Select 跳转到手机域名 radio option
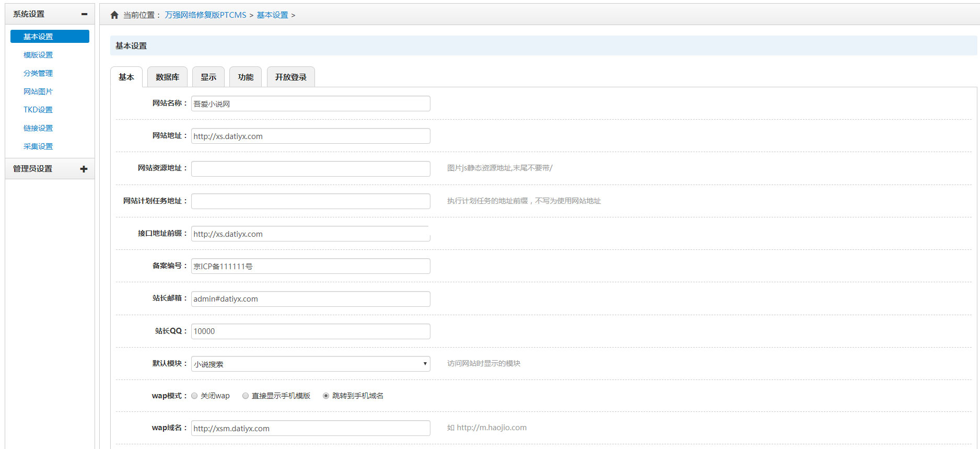This screenshot has height=449, width=980. (326, 396)
